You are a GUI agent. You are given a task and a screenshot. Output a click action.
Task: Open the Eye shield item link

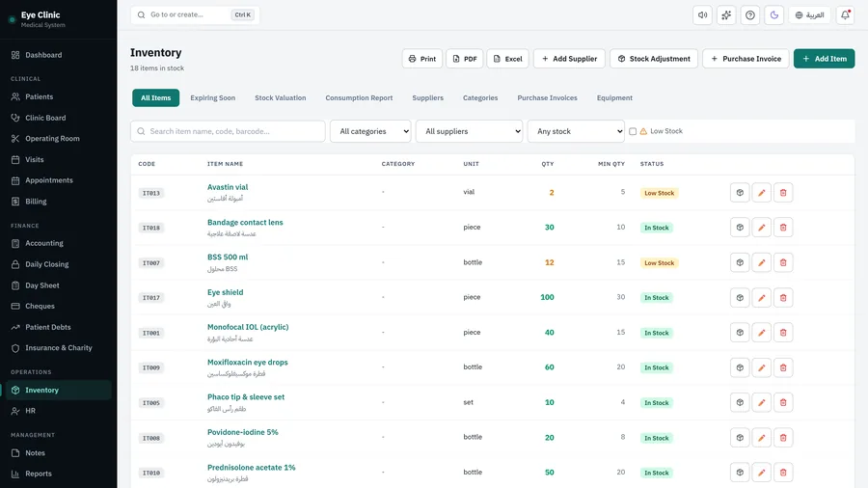226,292
